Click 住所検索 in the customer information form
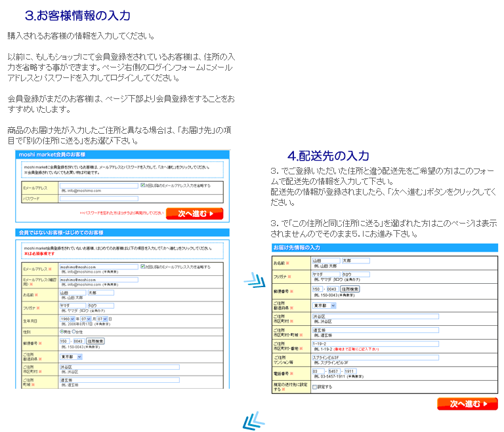The width and height of the screenshot is (504, 432). coord(96,341)
